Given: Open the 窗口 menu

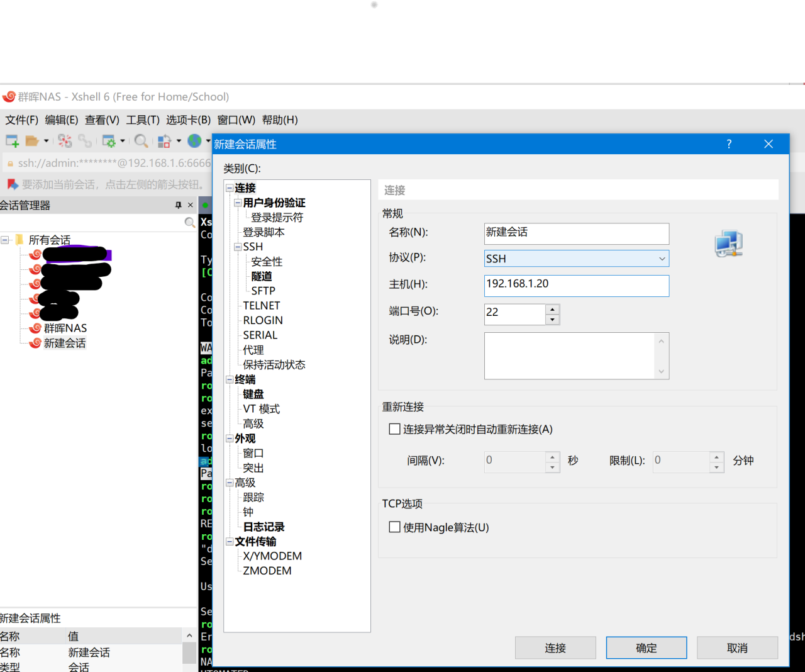Looking at the screenshot, I should click(x=236, y=120).
